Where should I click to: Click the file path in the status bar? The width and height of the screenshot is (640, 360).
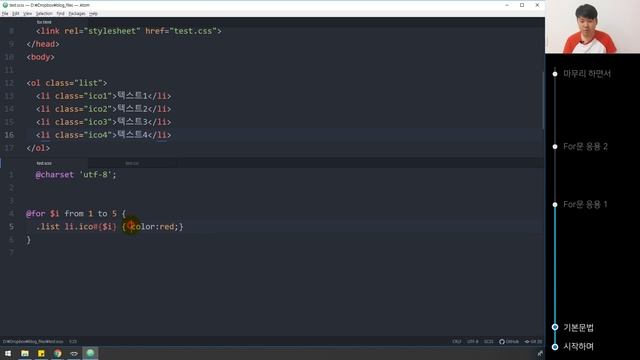33,342
